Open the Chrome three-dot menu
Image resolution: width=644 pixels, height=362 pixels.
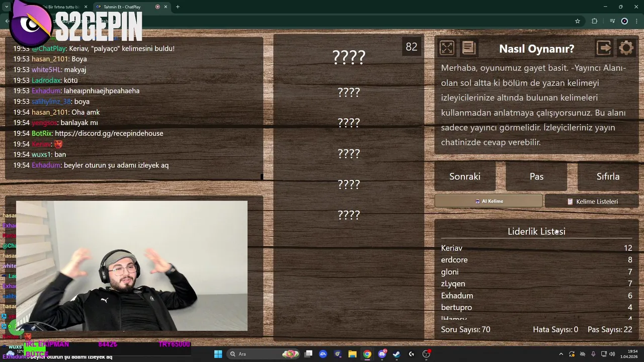(x=637, y=21)
